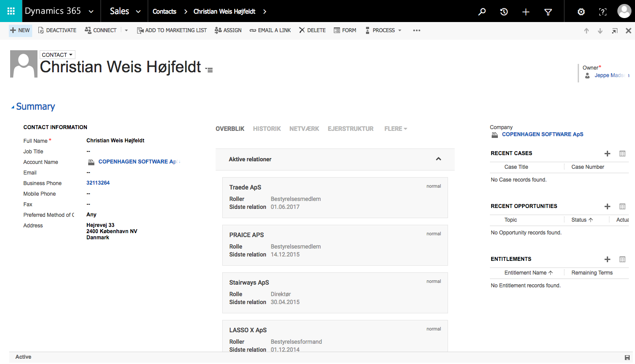Close the contact form X icon
The image size is (635, 364).
point(629,31)
